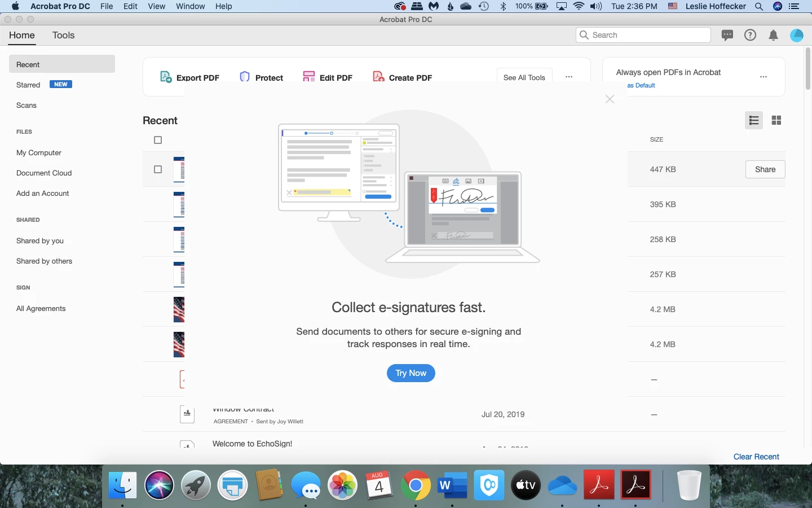Open Starred in the sidebar
The height and width of the screenshot is (508, 812).
[28, 85]
